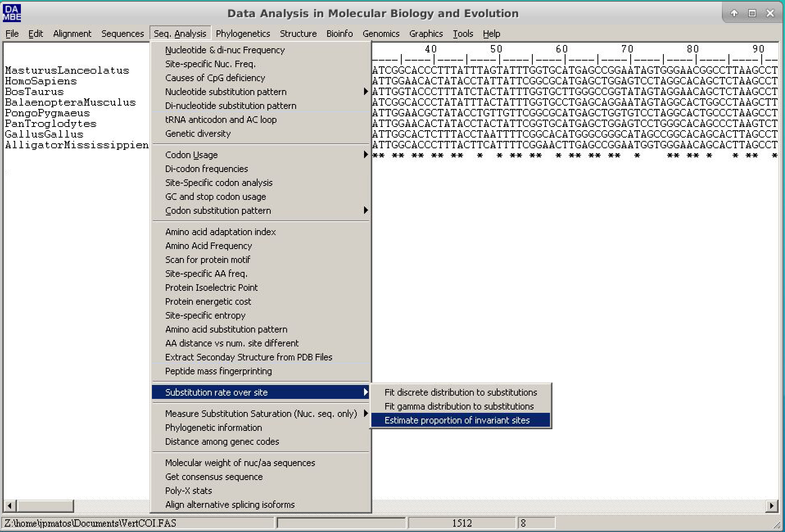
Task: Open the Genomics menu
Action: [381, 34]
